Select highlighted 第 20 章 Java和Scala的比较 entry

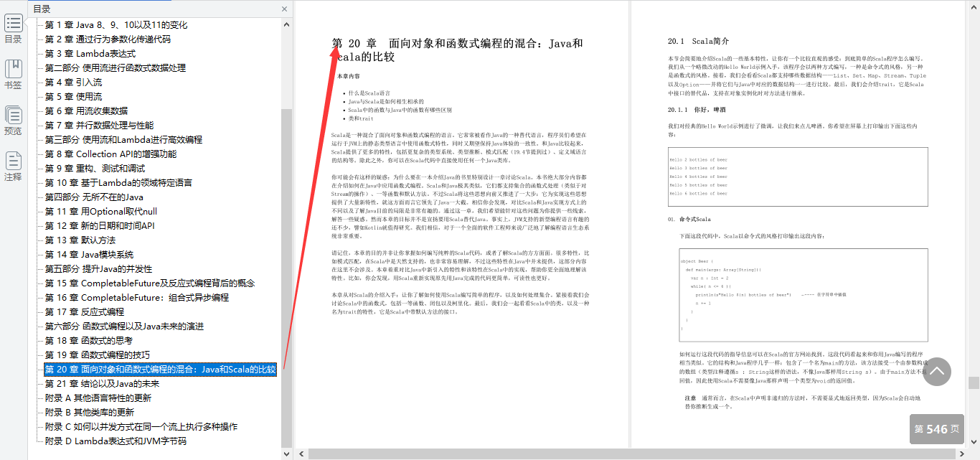(x=160, y=369)
